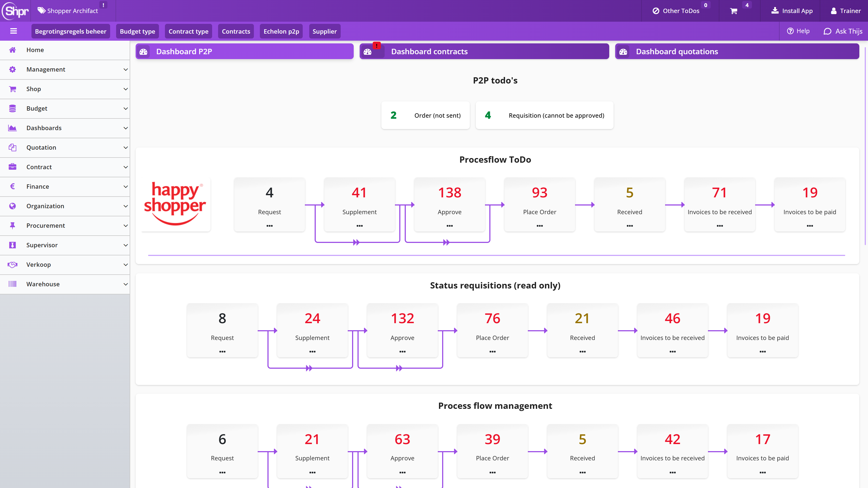
Task: Click the Begrotingsregels beheer shortcut button
Action: click(x=71, y=31)
